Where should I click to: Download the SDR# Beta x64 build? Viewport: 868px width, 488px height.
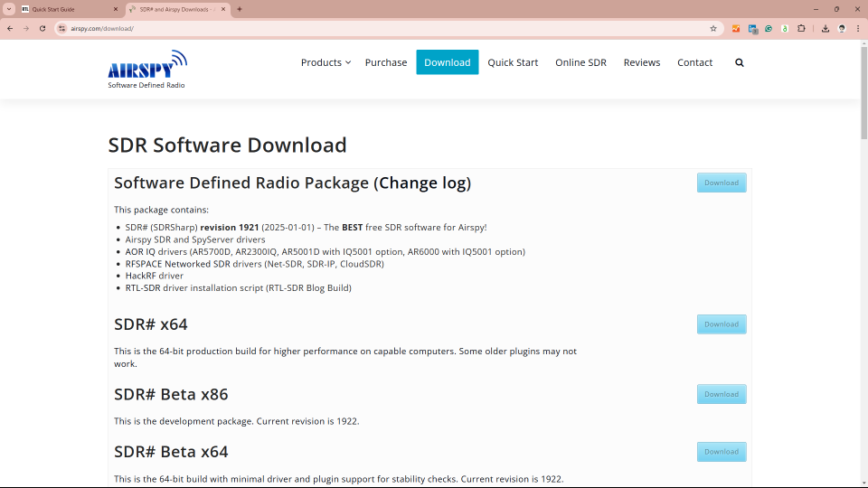tap(722, 452)
